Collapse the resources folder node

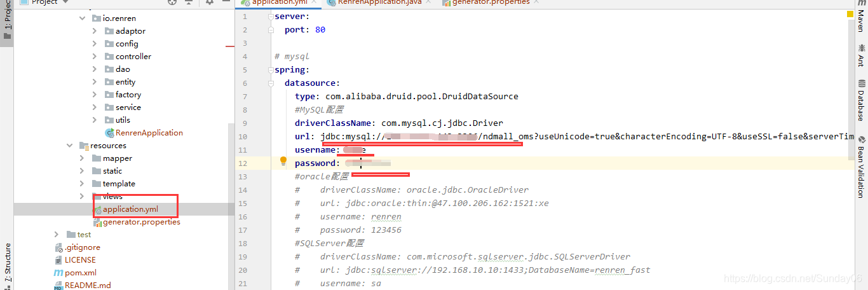(x=69, y=146)
